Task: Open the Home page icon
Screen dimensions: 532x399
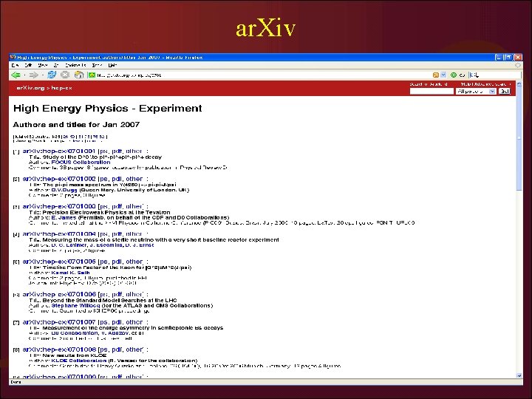Action: (x=79, y=75)
